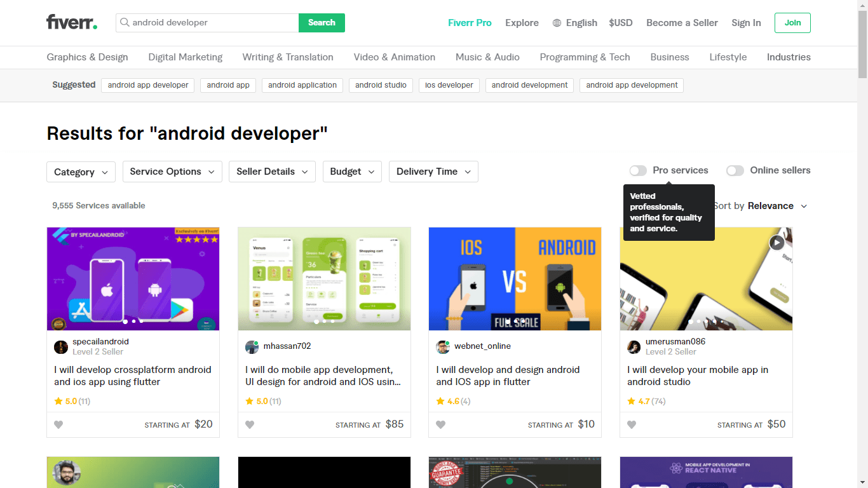This screenshot has height=488, width=868.
Task: Expand the Service Options filter
Action: [x=172, y=172]
